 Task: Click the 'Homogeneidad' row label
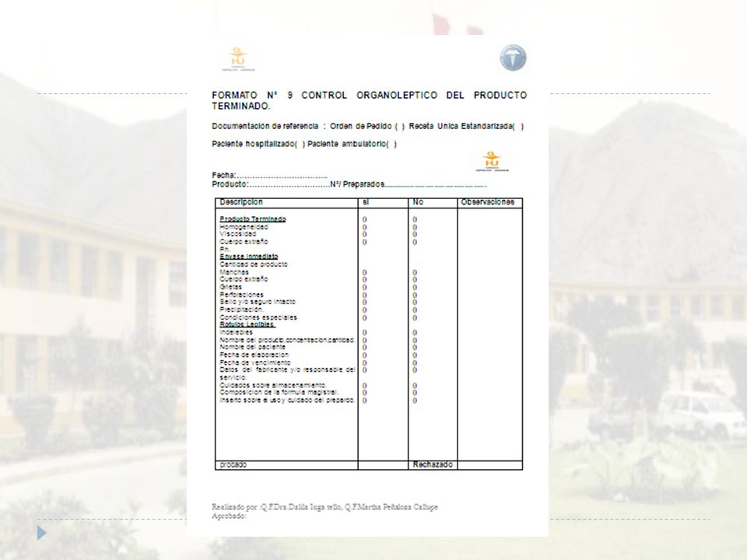[x=244, y=227]
